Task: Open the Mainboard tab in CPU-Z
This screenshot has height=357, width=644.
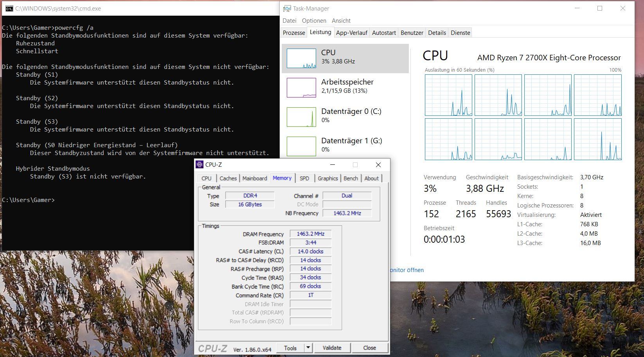Action: (x=255, y=178)
